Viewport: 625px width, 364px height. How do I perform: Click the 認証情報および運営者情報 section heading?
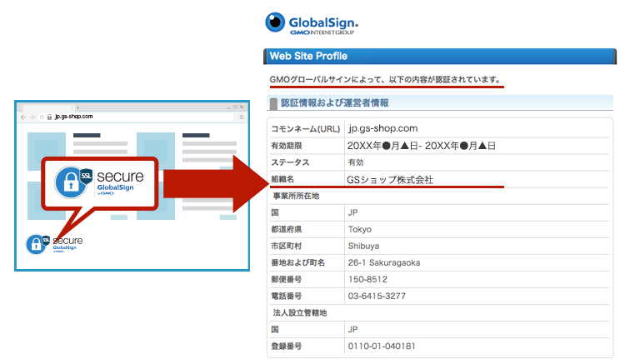click(333, 103)
